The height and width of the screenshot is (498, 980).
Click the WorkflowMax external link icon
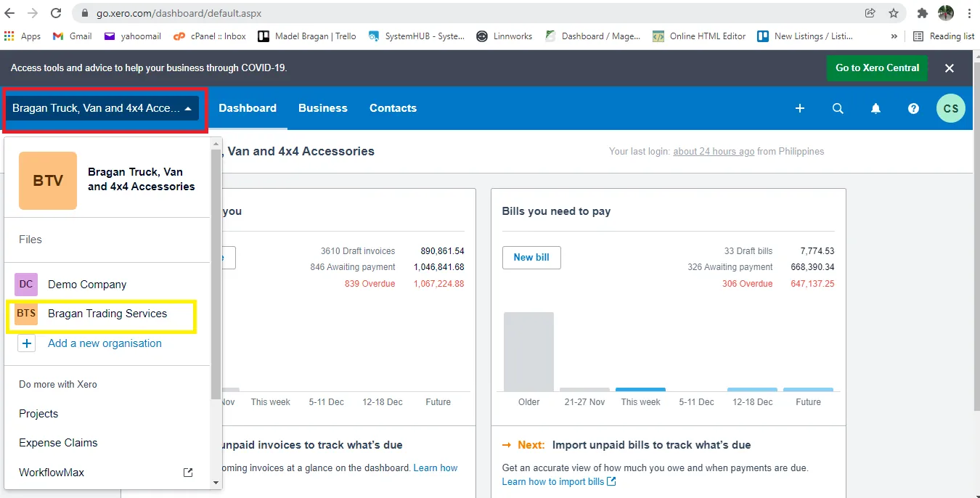pyautogui.click(x=188, y=473)
